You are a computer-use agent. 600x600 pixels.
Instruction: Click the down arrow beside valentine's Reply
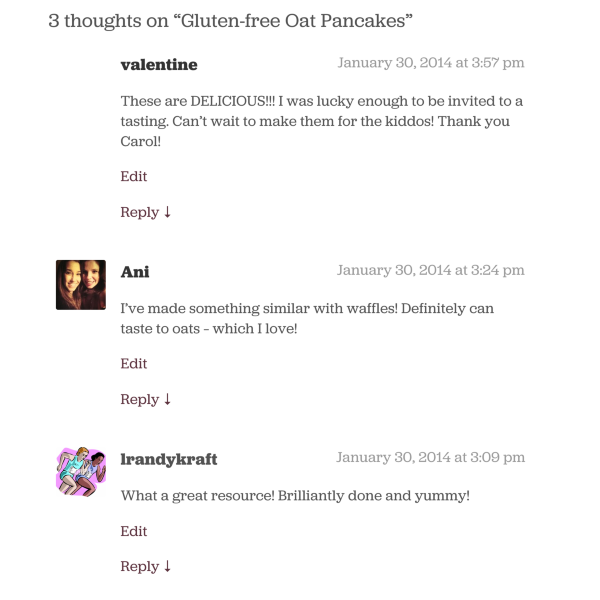(x=168, y=212)
